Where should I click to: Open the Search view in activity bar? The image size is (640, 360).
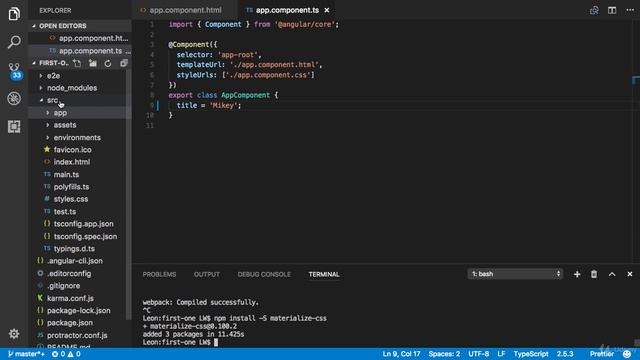pyautogui.click(x=14, y=42)
